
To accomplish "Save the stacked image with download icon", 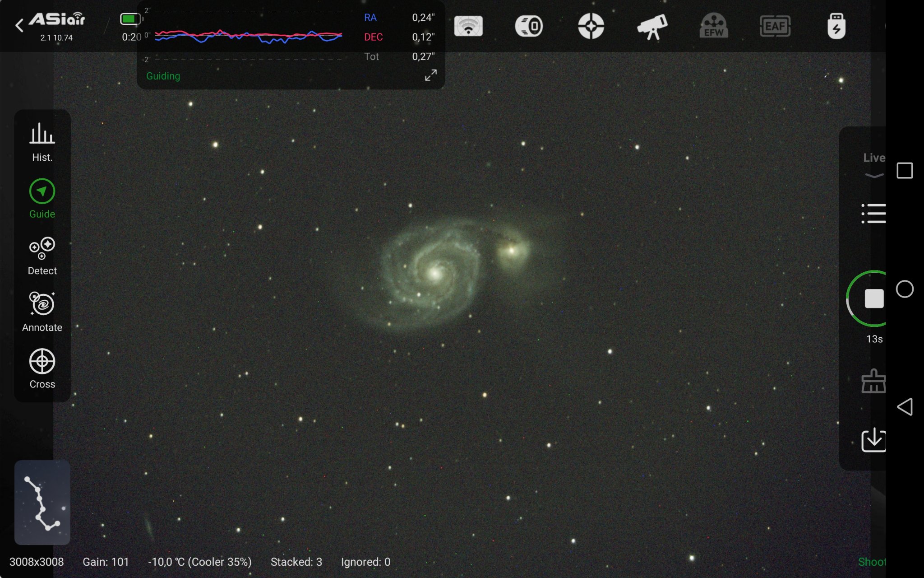I will (x=873, y=439).
